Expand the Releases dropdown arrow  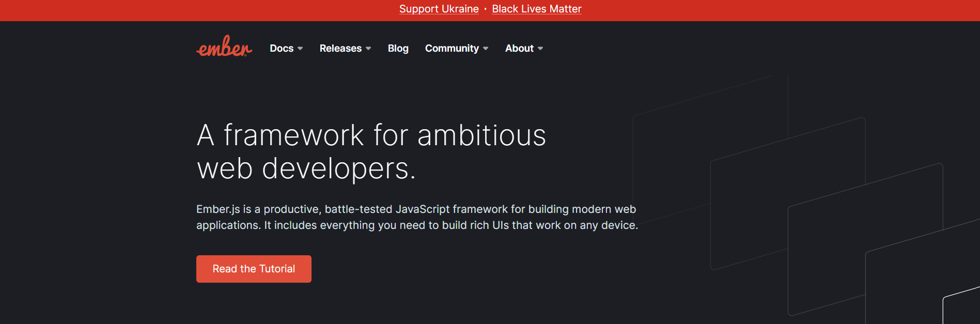(368, 49)
